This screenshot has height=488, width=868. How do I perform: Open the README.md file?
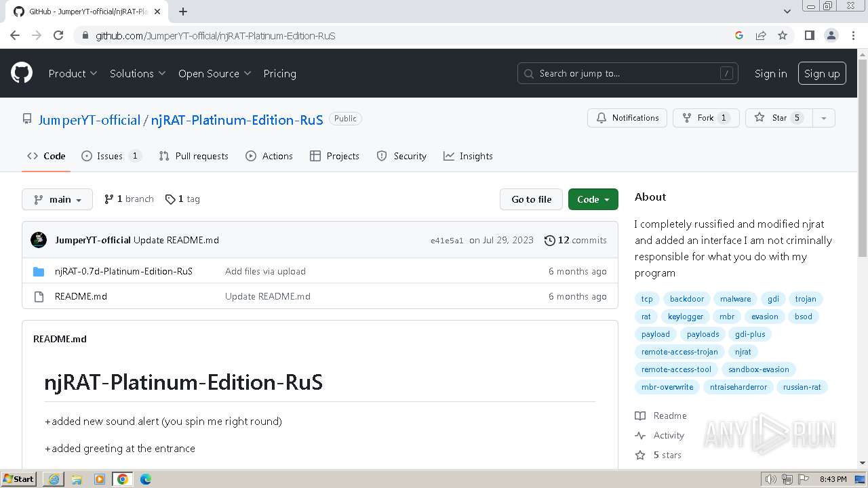[81, 296]
